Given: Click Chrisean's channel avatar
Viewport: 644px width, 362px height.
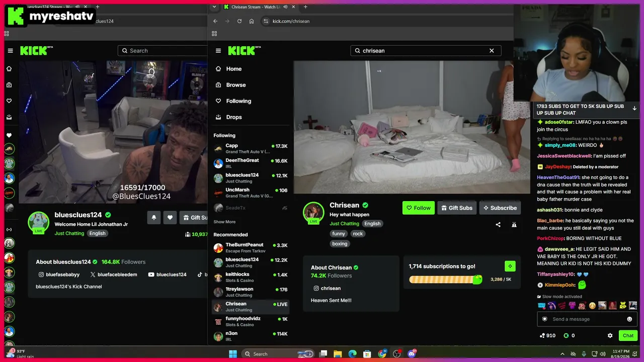Looking at the screenshot, I should (313, 212).
